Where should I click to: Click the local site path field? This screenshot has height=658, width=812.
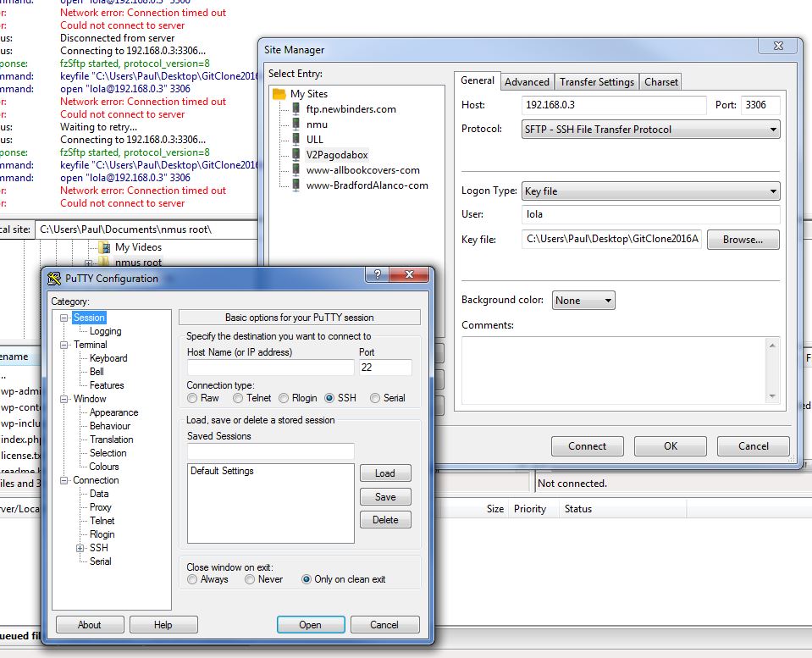click(147, 229)
